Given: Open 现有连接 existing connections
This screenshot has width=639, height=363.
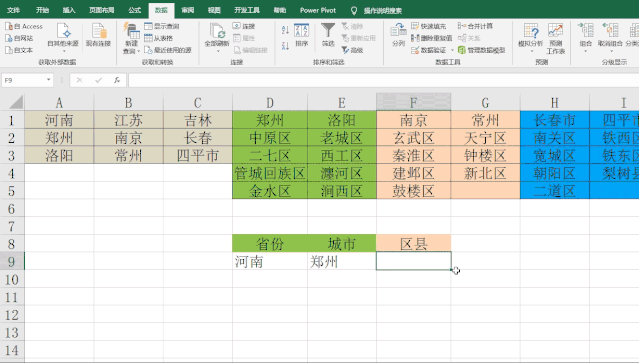Looking at the screenshot, I should [98, 35].
